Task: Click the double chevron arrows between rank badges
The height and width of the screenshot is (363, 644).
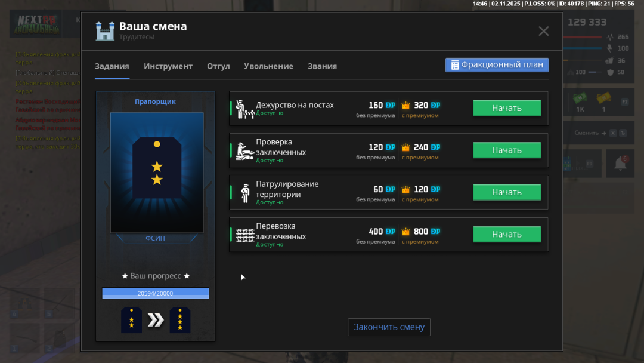Action: (156, 320)
